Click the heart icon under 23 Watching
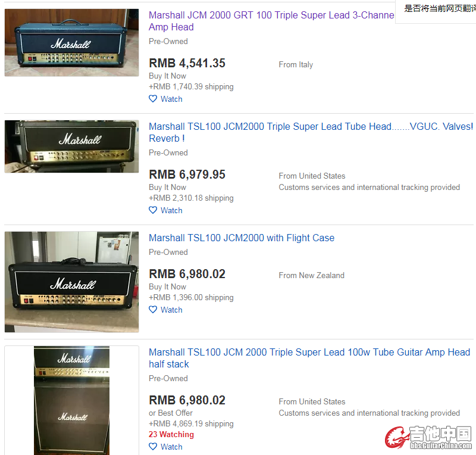This screenshot has height=455, width=476. click(153, 447)
